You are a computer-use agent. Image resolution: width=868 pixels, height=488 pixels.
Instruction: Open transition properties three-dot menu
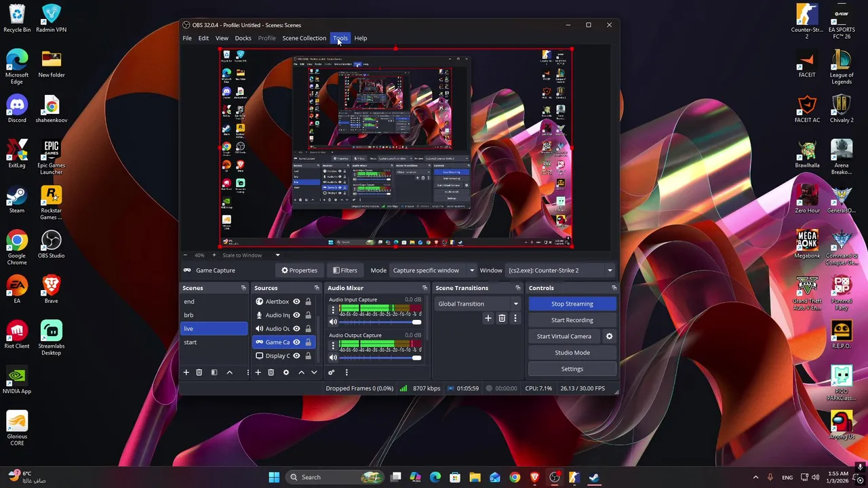coord(515,318)
